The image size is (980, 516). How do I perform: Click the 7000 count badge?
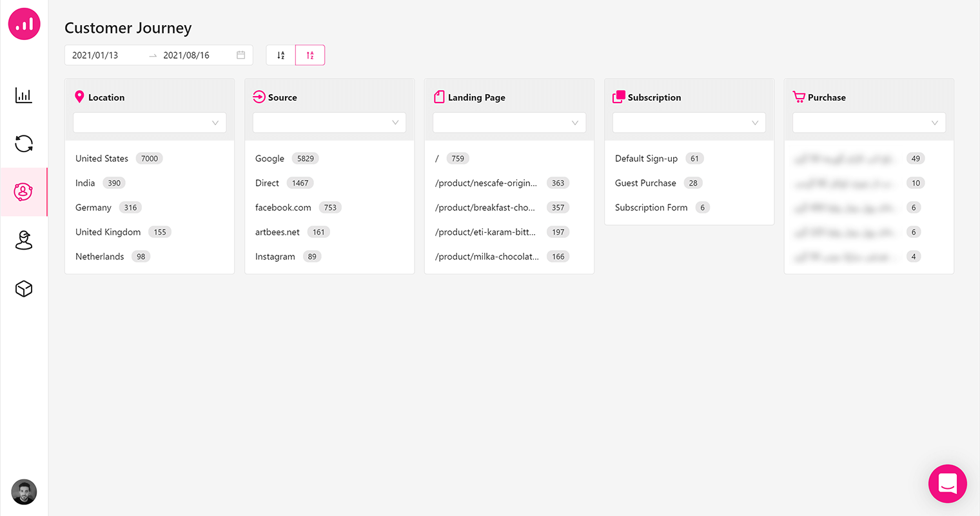[x=150, y=158]
